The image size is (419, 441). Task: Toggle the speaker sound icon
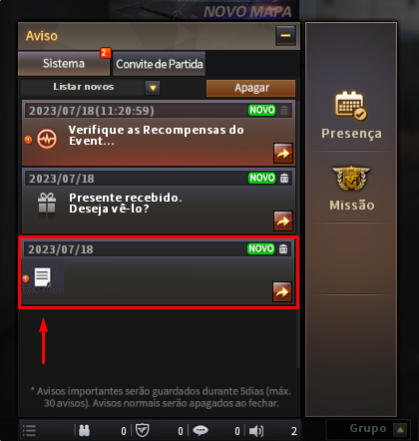[256, 431]
